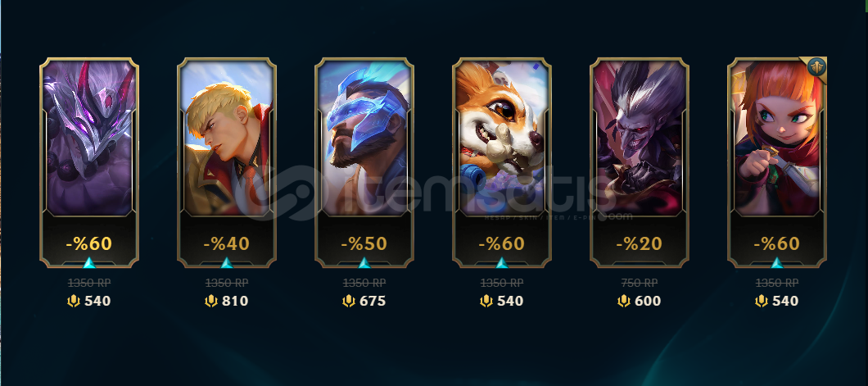
Task: Click the -%50 discount label
Action: [364, 243]
